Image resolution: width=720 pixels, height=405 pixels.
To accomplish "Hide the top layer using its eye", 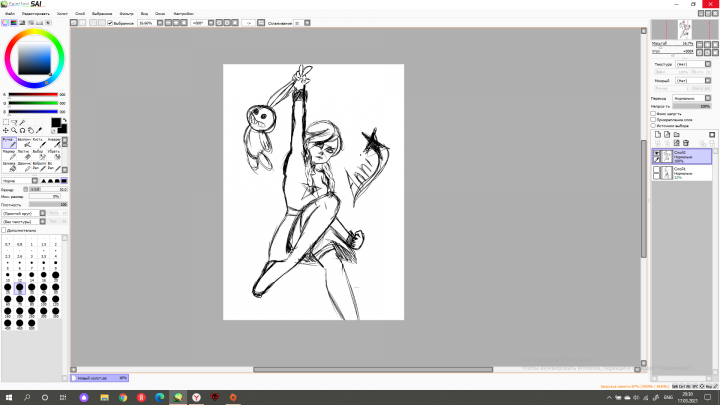I will click(x=657, y=153).
